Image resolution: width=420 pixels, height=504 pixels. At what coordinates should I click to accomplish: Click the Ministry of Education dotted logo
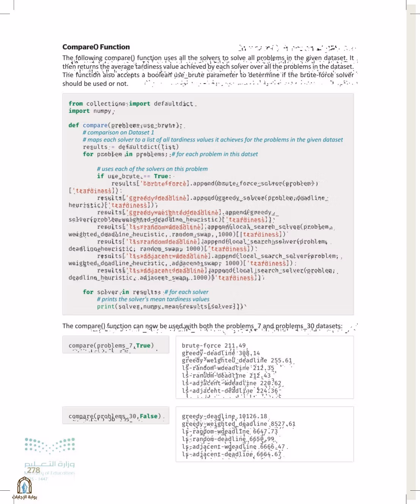pos(50,446)
